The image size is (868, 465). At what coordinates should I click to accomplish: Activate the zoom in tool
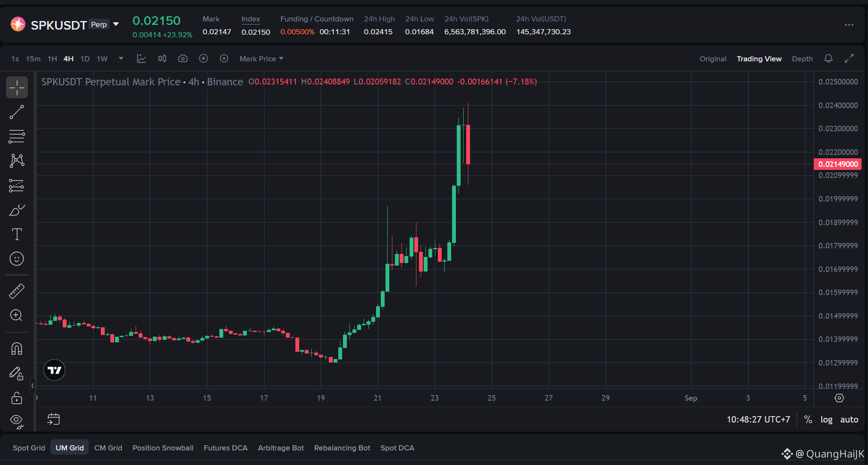[x=17, y=316]
